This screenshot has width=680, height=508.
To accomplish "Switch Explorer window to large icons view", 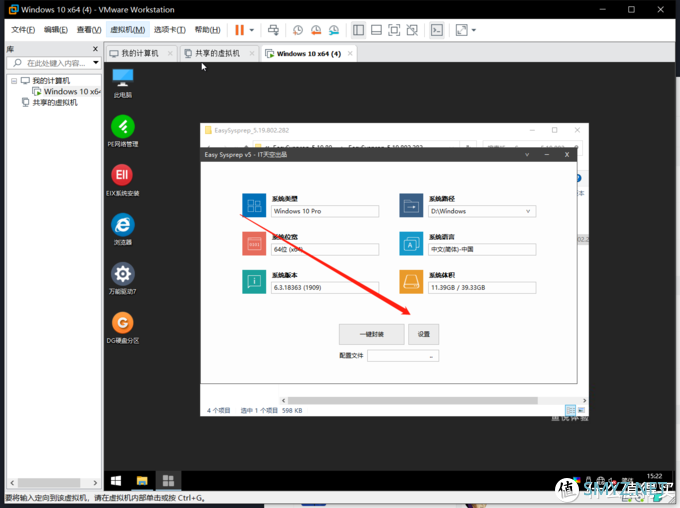I will 582,410.
